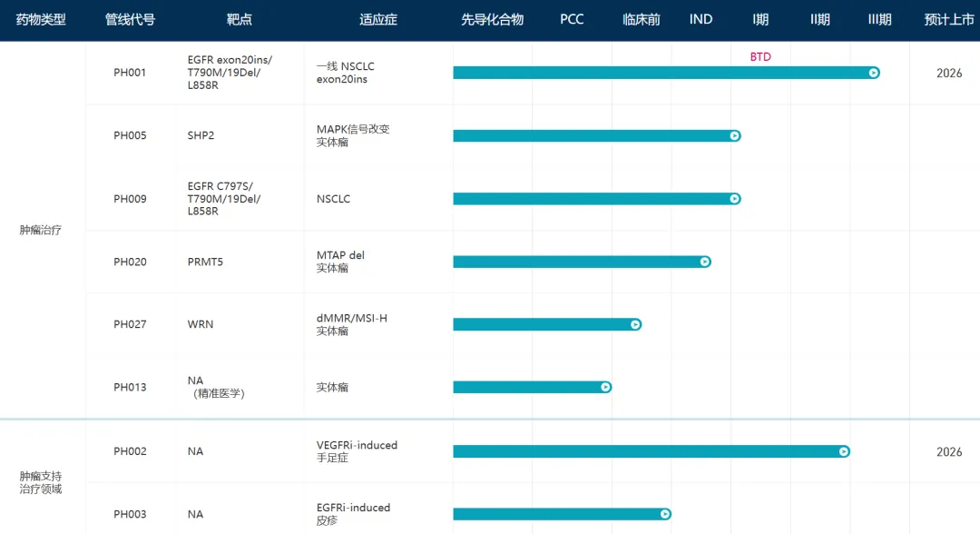Click the 预计上市 column header

pyautogui.click(x=949, y=19)
